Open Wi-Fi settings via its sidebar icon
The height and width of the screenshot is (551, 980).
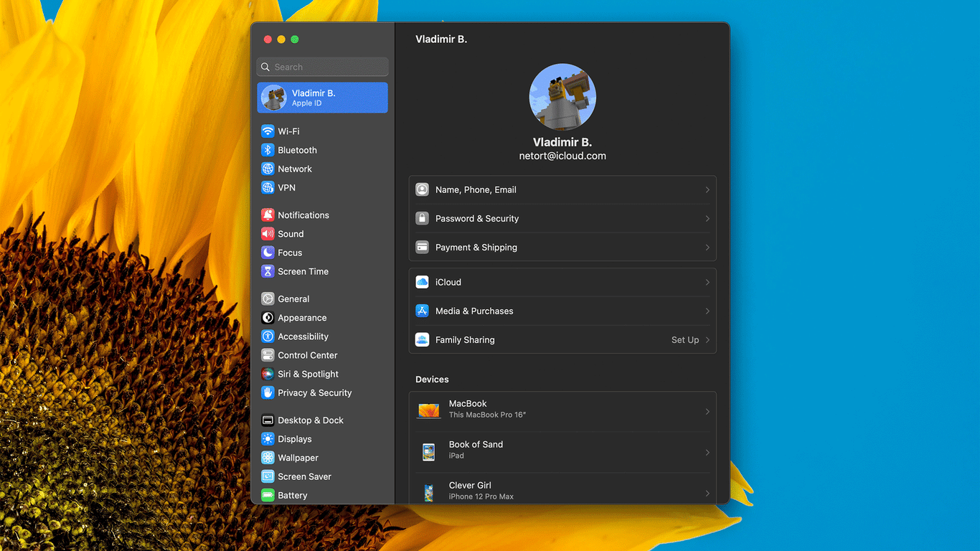click(268, 131)
